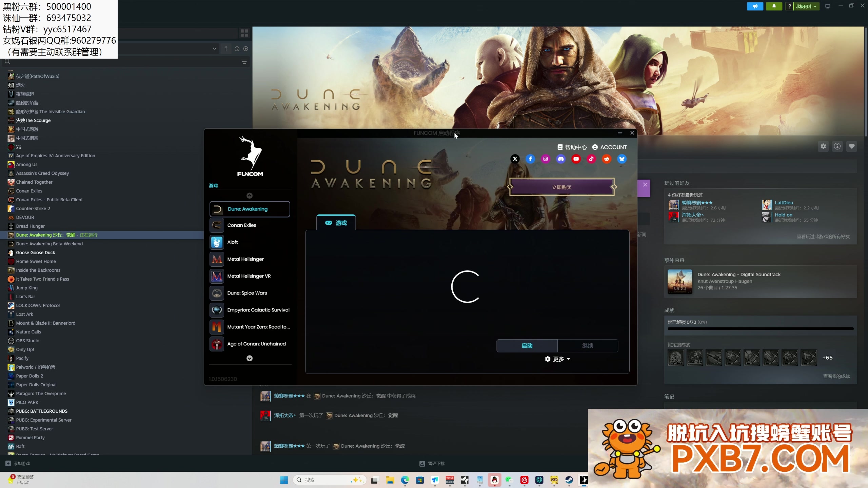Screen dimensions: 868x488
Task: Open Steam from the Windows taskbar
Action: (x=569, y=480)
